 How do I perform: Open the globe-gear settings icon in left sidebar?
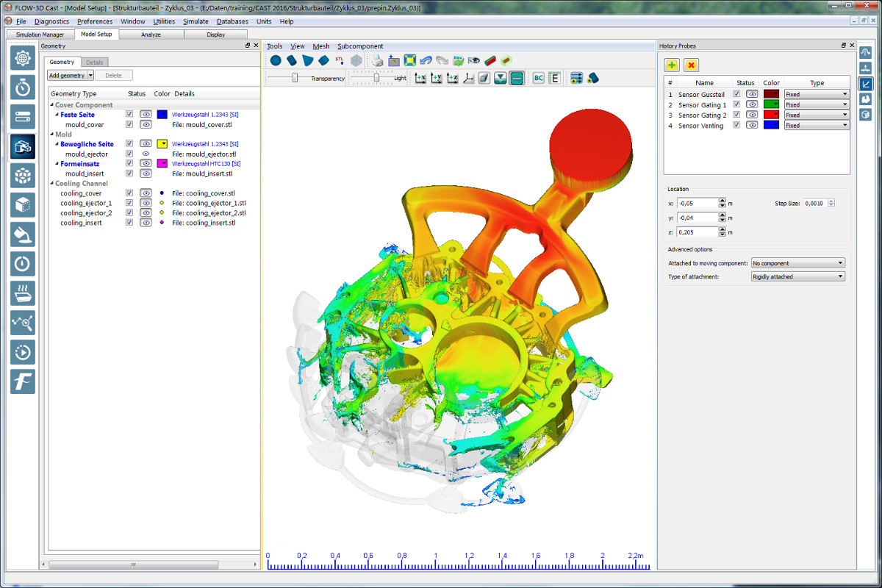[x=23, y=57]
